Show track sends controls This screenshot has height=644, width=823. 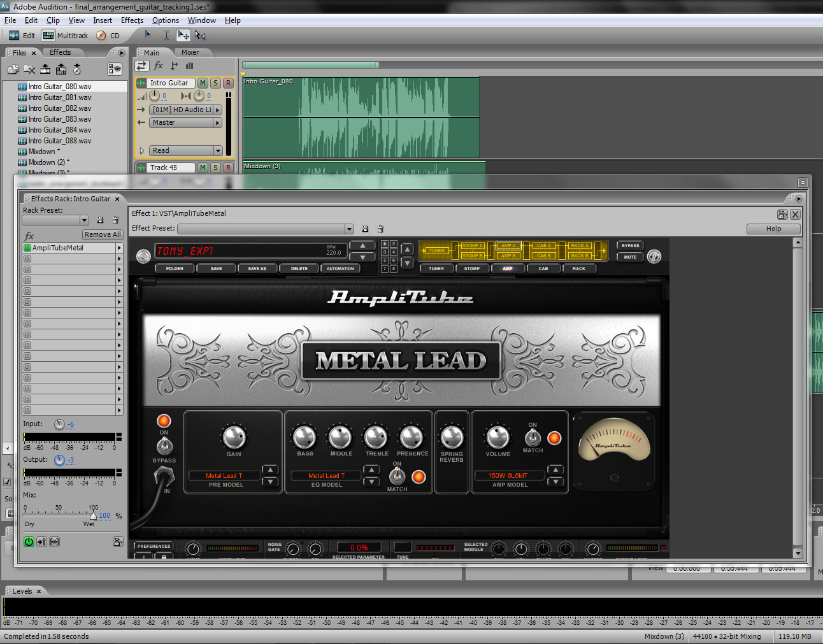click(x=174, y=66)
